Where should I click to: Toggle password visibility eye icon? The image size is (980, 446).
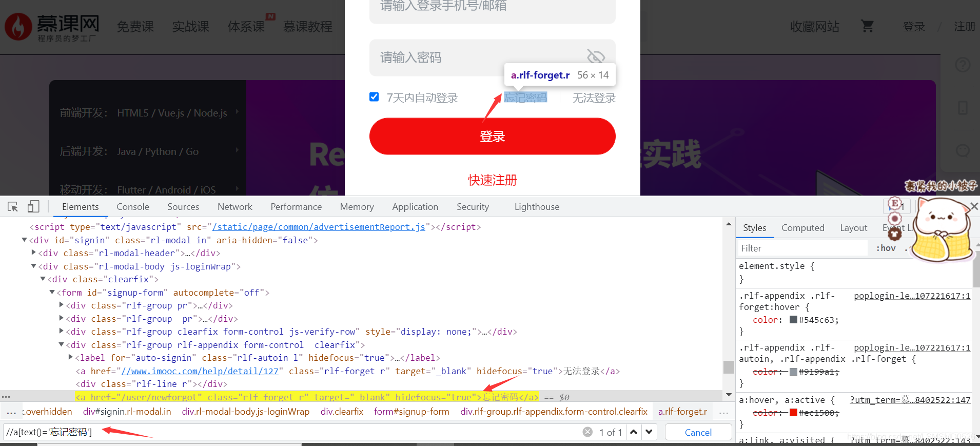[596, 56]
